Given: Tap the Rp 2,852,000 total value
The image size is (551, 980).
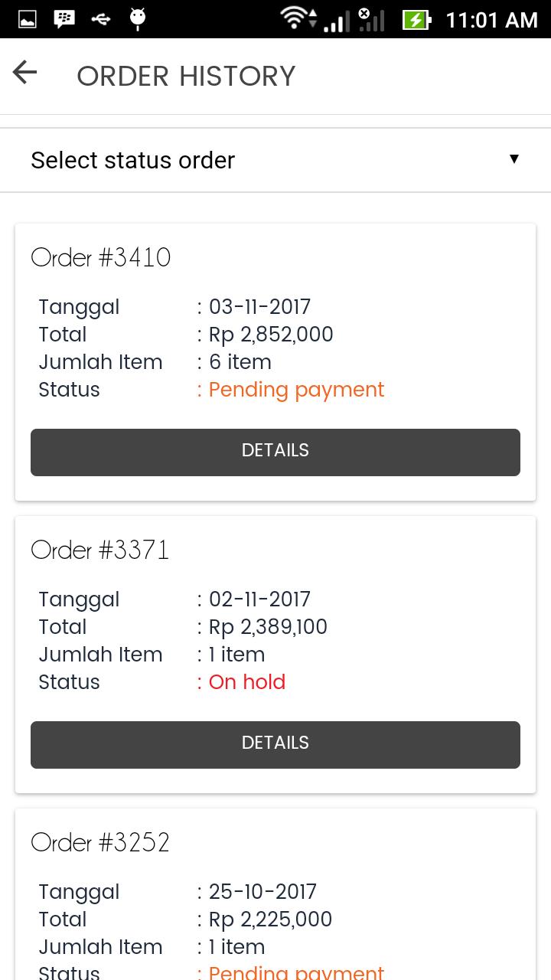Looking at the screenshot, I should (x=271, y=335).
